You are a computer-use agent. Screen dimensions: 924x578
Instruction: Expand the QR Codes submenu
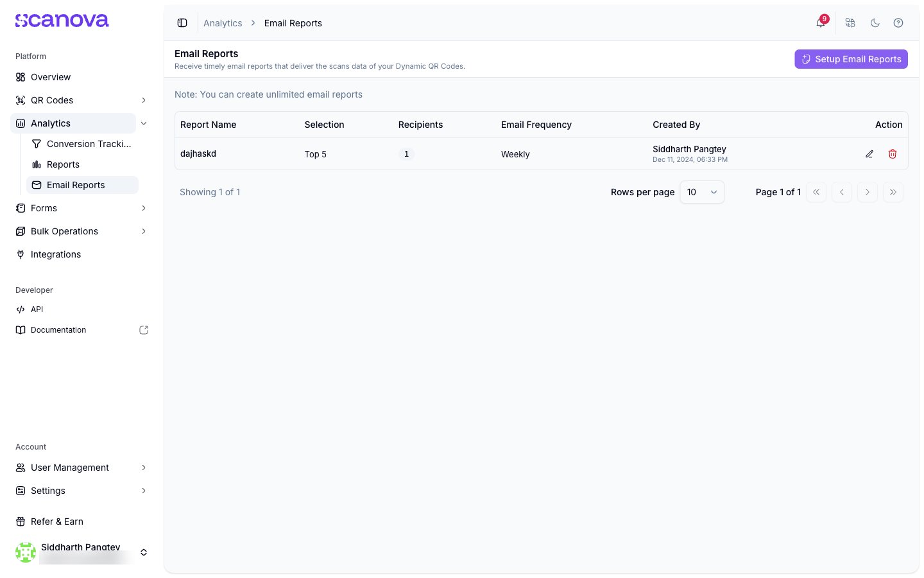[144, 100]
